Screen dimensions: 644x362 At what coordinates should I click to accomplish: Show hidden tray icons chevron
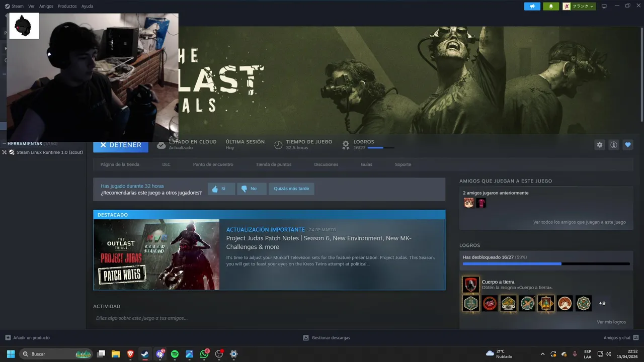(542, 354)
